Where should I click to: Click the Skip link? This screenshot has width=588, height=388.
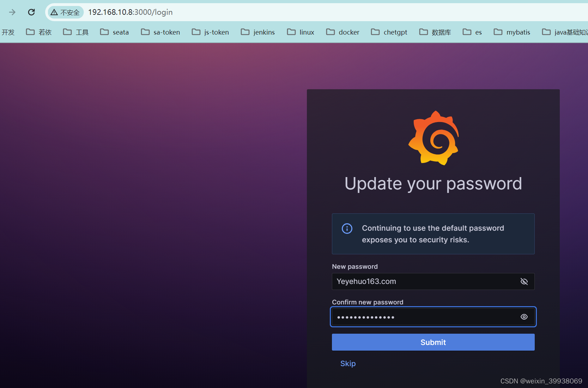click(x=348, y=363)
